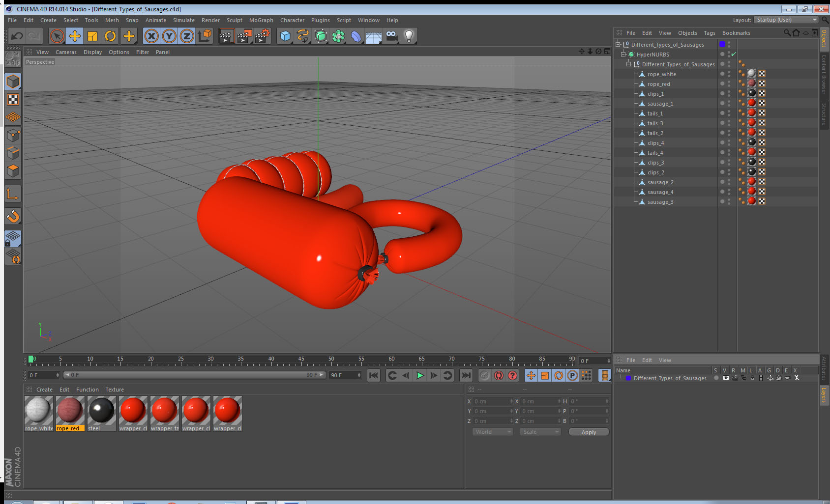Add a floor environment object
This screenshot has height=504, width=830.
[374, 36]
